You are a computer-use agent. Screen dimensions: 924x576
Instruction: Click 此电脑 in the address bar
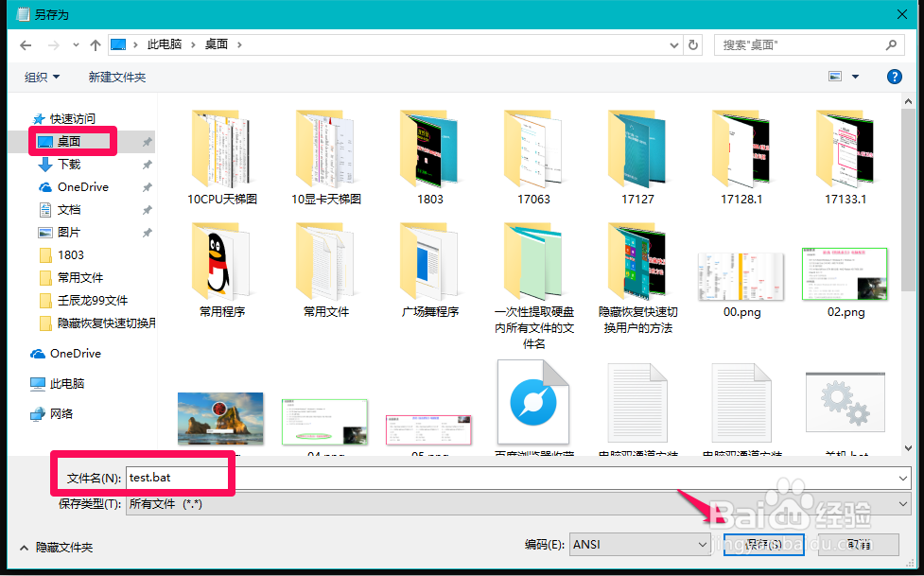pos(164,44)
